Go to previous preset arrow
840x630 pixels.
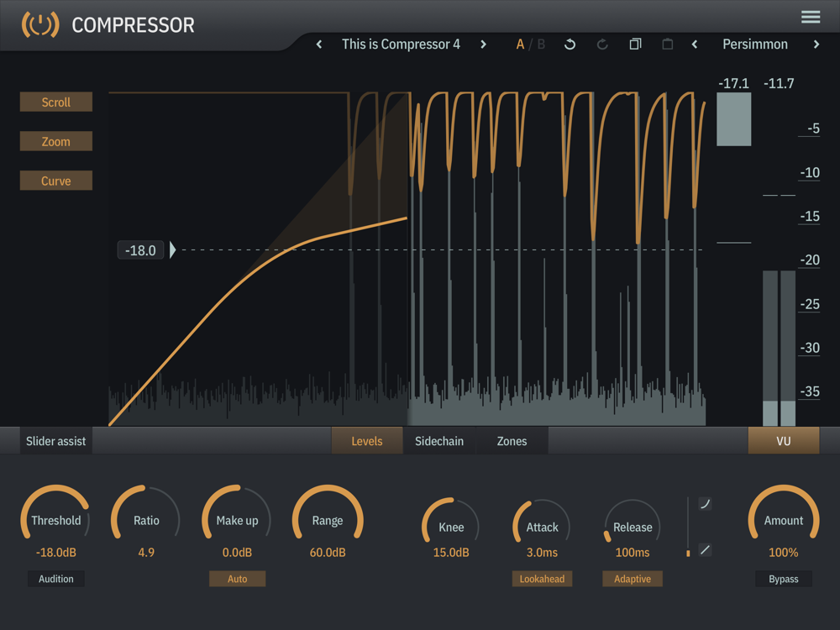click(318, 45)
